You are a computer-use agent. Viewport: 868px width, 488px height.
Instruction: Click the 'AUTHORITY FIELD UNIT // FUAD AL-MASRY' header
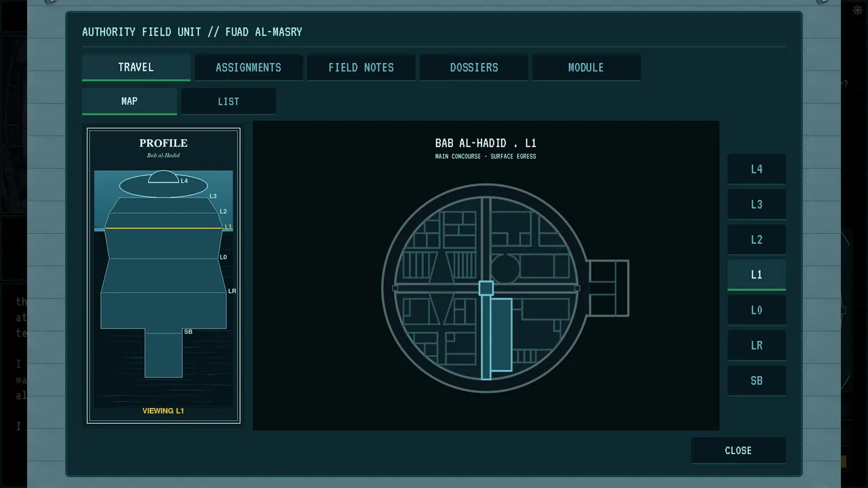point(192,32)
